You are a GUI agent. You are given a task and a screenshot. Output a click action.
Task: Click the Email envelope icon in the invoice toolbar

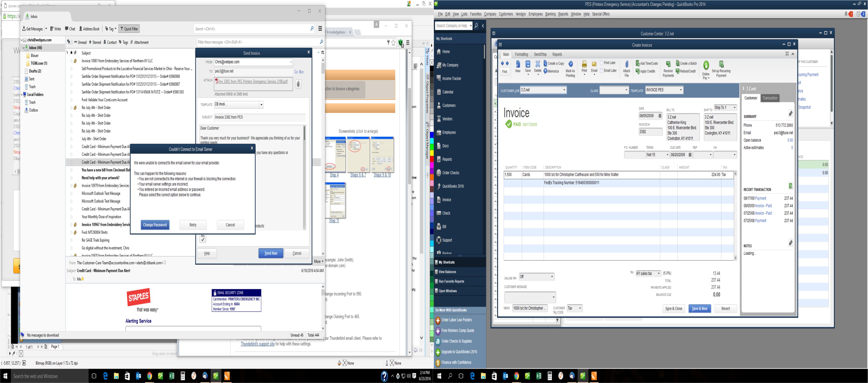pyautogui.click(x=594, y=64)
